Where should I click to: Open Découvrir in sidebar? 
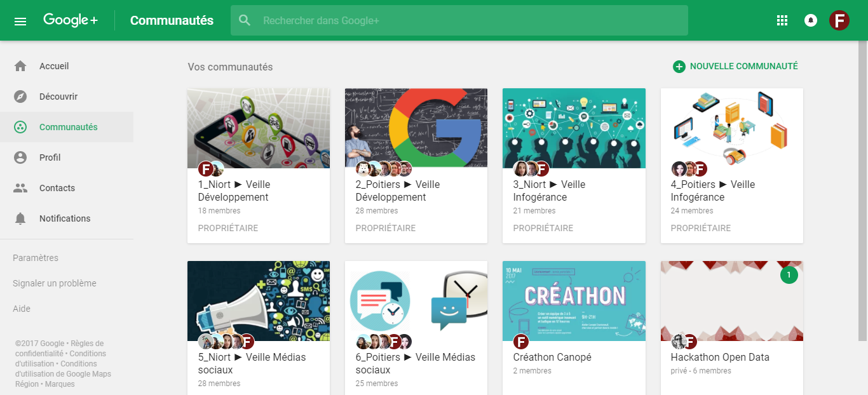click(x=67, y=97)
